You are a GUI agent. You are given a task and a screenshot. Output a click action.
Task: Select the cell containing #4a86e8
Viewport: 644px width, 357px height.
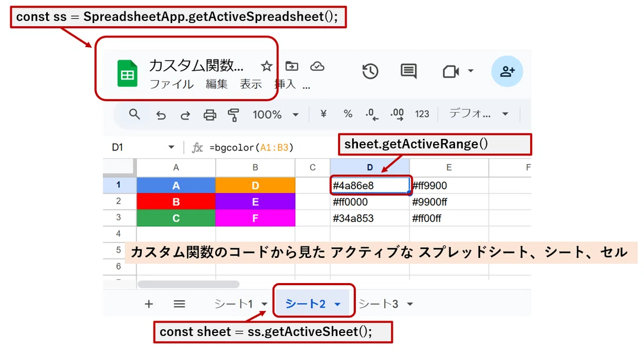point(370,185)
